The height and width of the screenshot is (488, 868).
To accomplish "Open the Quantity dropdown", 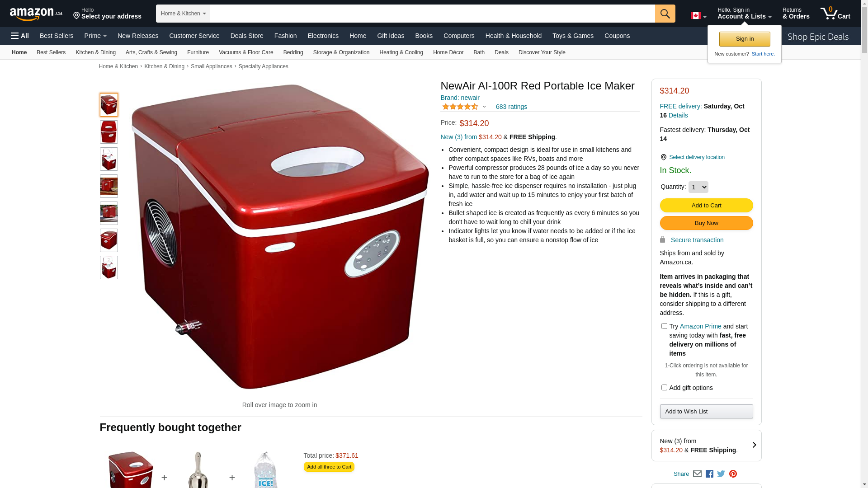I will (x=698, y=187).
